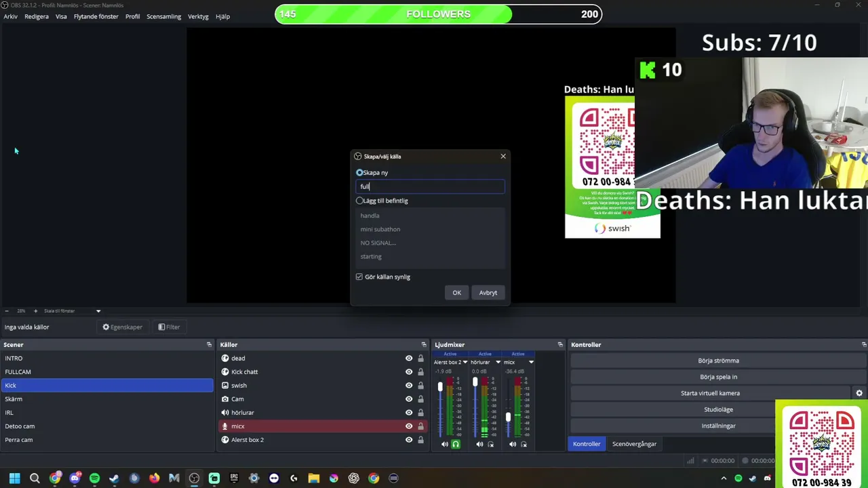Open Discord from the taskbar
The height and width of the screenshot is (488, 868).
[75, 479]
